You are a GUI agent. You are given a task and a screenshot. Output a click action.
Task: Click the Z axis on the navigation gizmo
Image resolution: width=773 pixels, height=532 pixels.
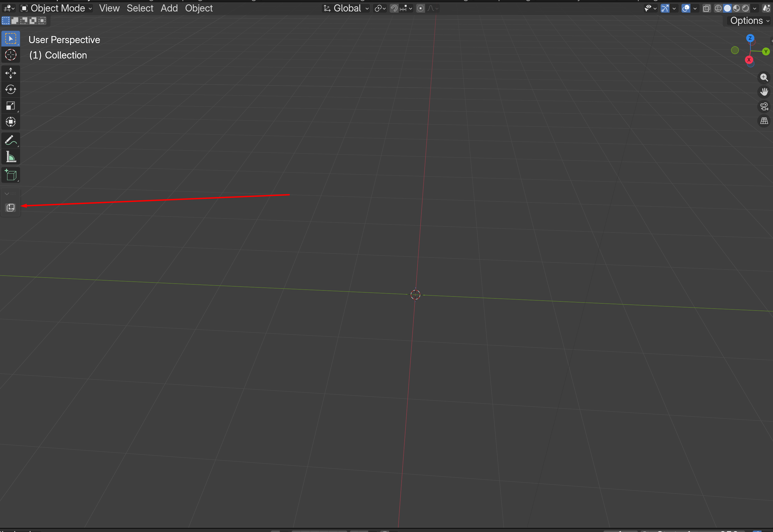750,38
